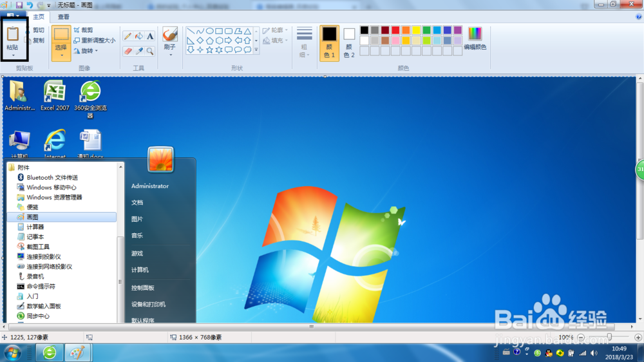This screenshot has height=362, width=644.
Task: Pick the red color swatch
Action: 395,30
